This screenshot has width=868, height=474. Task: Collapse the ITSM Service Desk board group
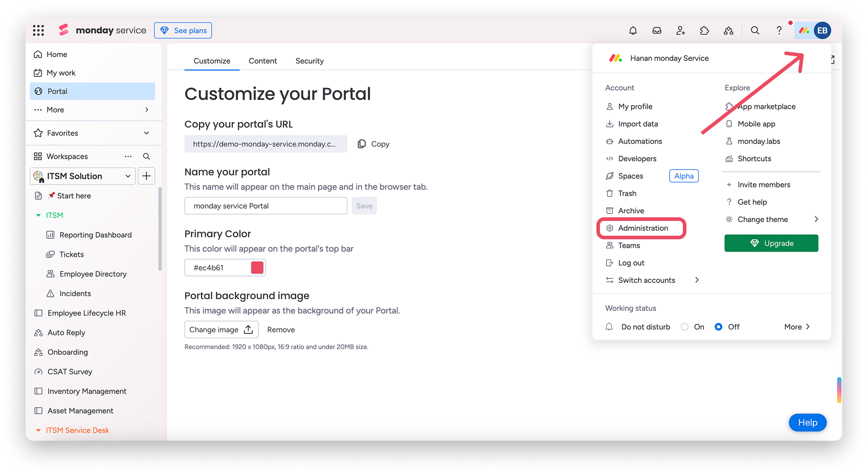(x=38, y=430)
